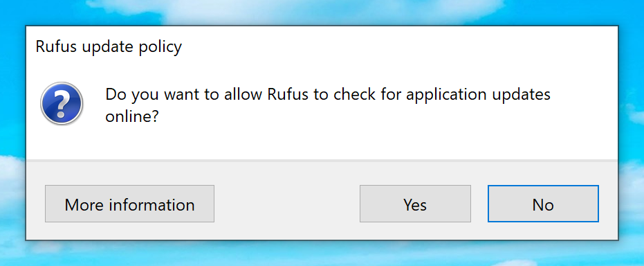Click the word 'Rufus' in the dialog title

[x=56, y=46]
